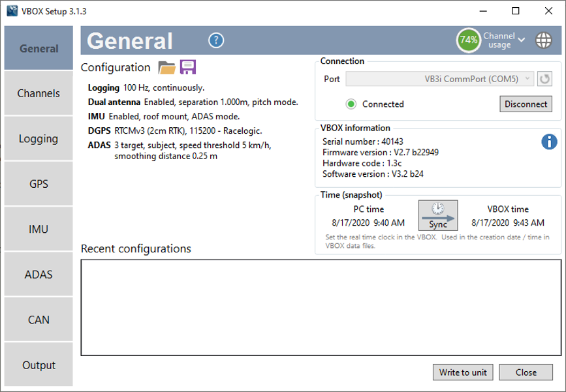The image size is (566, 392).
Task: Open the ADAS tab
Action: tap(39, 275)
